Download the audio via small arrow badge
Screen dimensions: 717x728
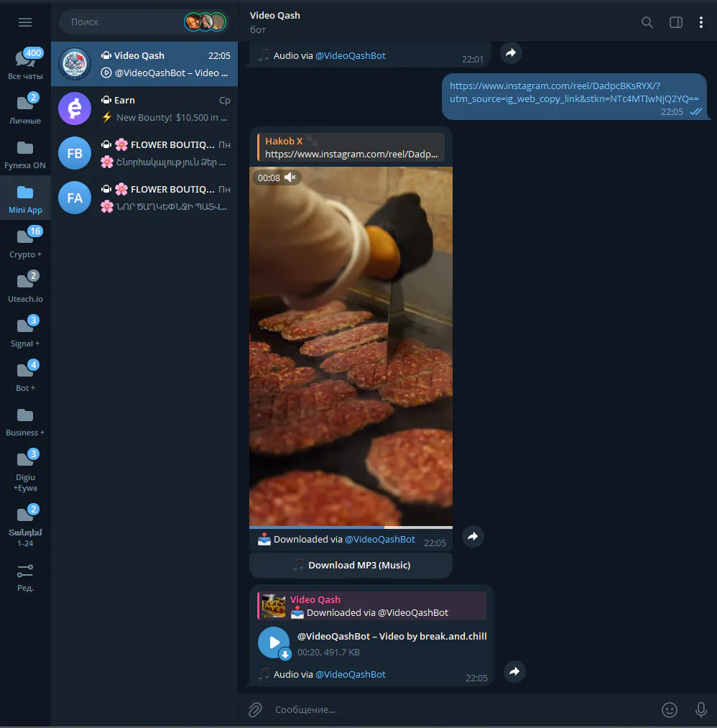(x=285, y=654)
